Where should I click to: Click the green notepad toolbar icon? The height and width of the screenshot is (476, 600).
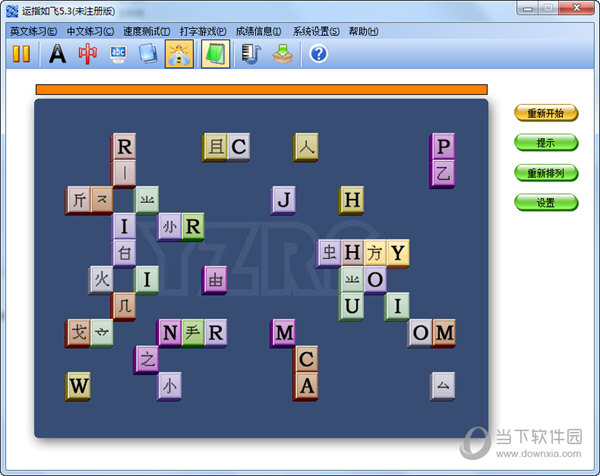216,54
